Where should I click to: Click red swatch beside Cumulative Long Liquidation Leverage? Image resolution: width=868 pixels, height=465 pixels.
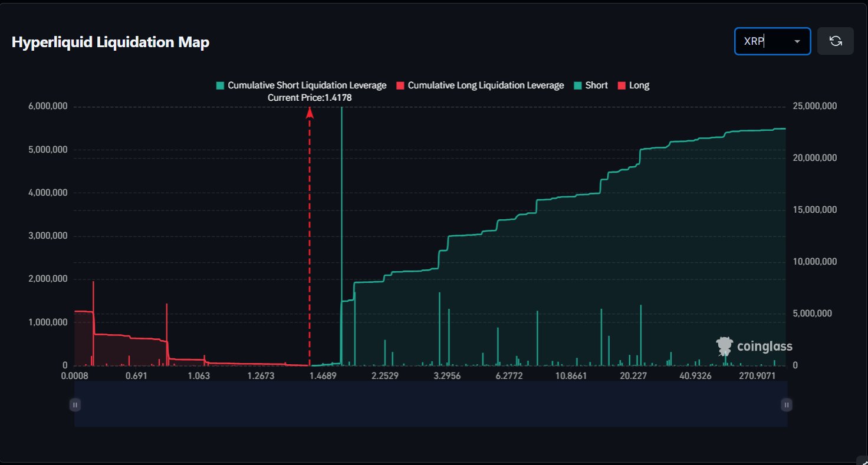[400, 85]
